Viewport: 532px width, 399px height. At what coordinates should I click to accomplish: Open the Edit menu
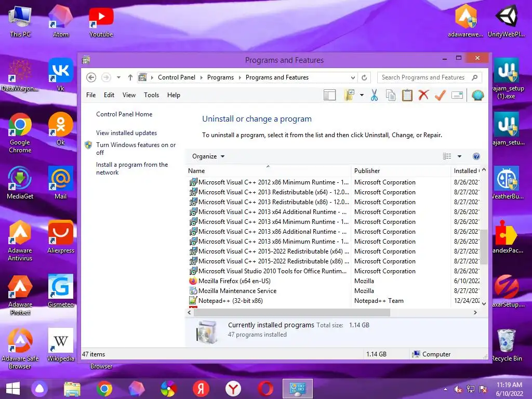tap(109, 95)
